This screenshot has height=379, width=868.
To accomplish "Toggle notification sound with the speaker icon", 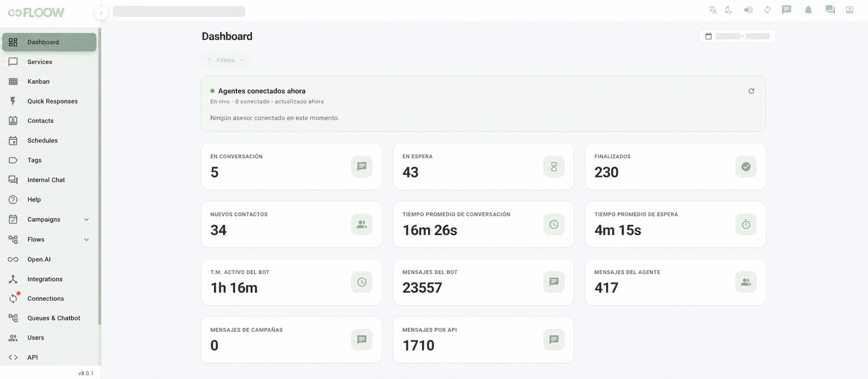I will (x=748, y=10).
